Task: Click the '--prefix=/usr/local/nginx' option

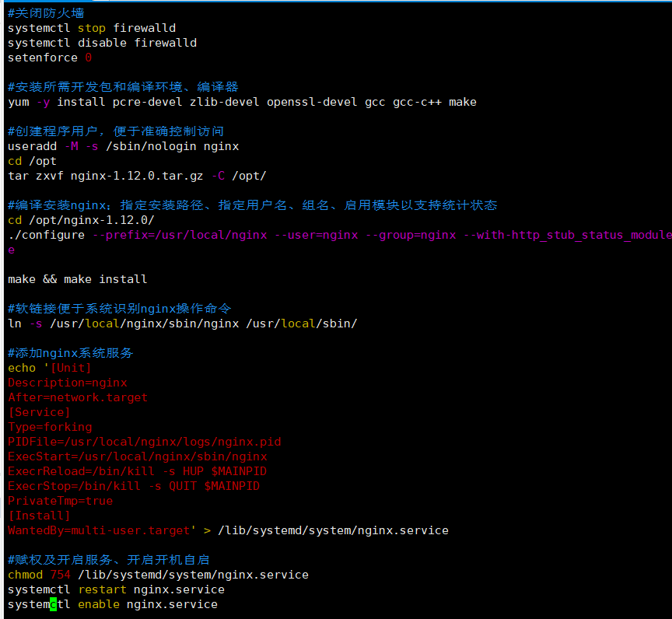Action: [x=180, y=235]
